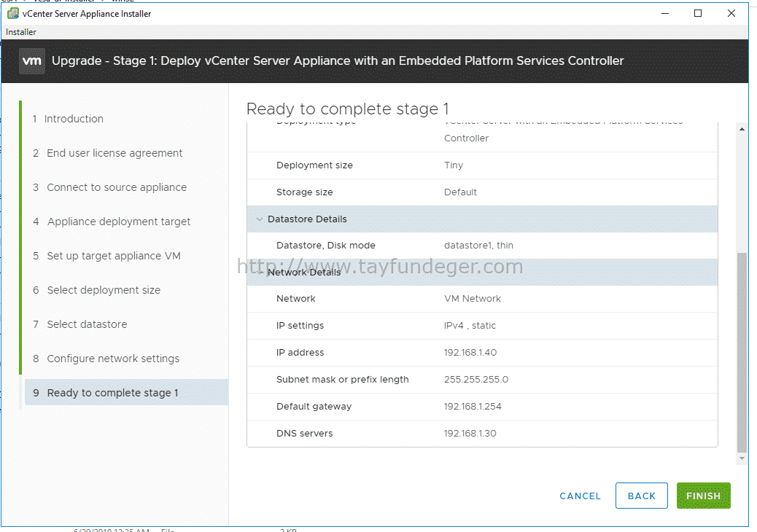The width and height of the screenshot is (757, 532).
Task: Click the summary list scrollbar thumb
Action: [742, 353]
